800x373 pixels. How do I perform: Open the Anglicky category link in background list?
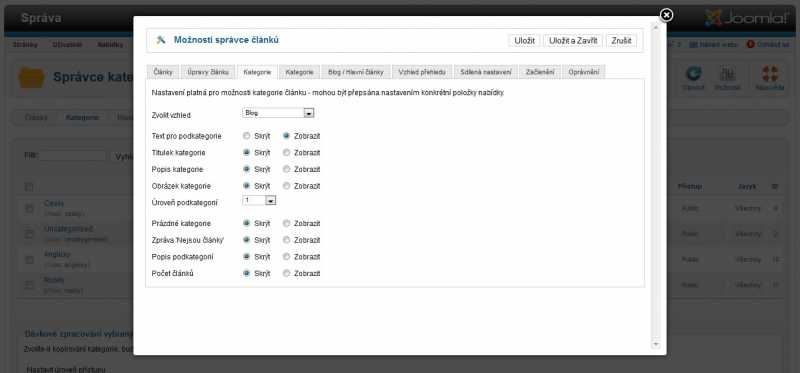click(x=57, y=254)
